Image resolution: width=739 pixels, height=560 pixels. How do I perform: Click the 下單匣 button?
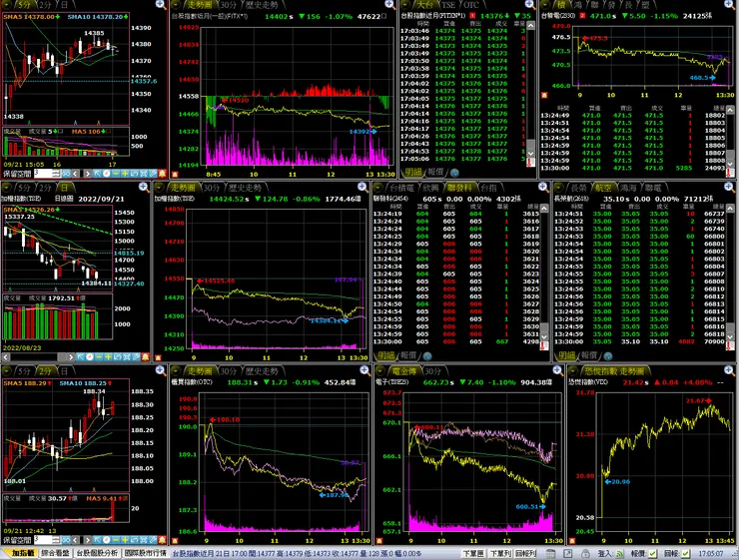click(472, 553)
